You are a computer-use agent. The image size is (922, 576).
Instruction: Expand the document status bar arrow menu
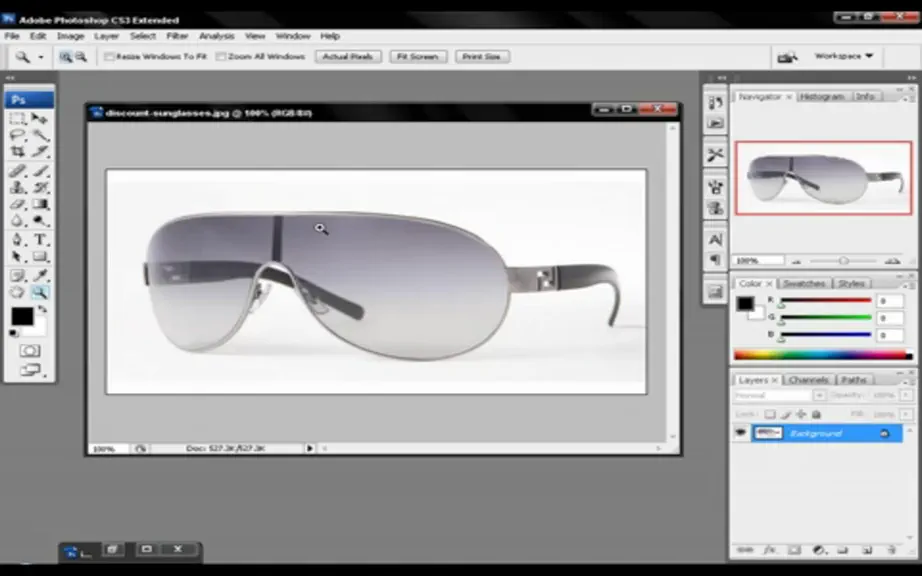click(x=309, y=448)
